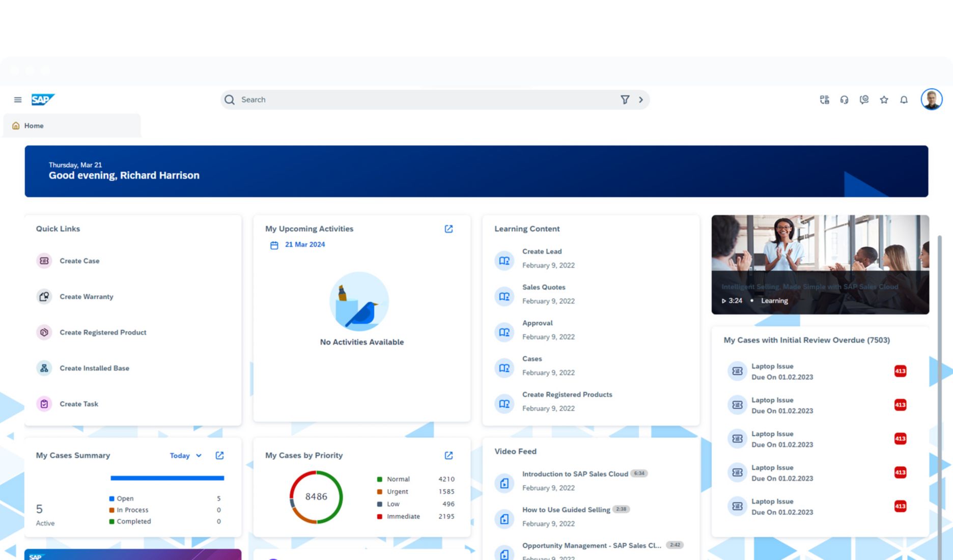
Task: Open the hamburger navigation menu
Action: tap(18, 100)
